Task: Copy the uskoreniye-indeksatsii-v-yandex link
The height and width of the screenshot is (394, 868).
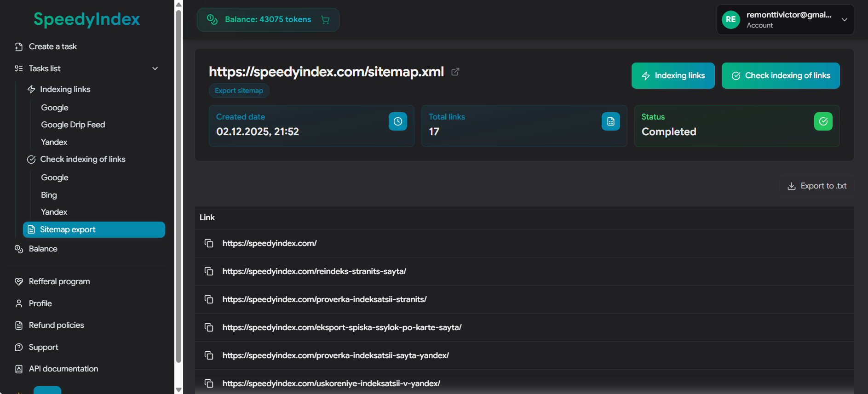Action: 209,383
